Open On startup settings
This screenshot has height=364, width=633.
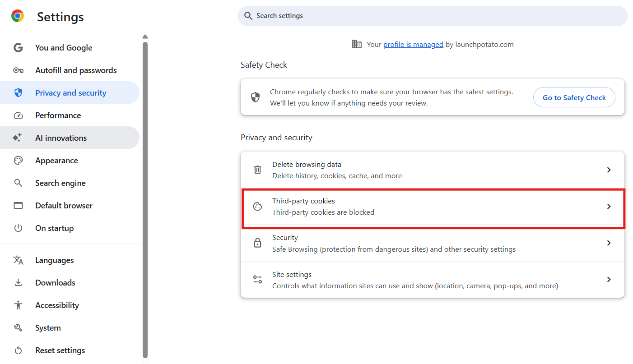(70, 228)
